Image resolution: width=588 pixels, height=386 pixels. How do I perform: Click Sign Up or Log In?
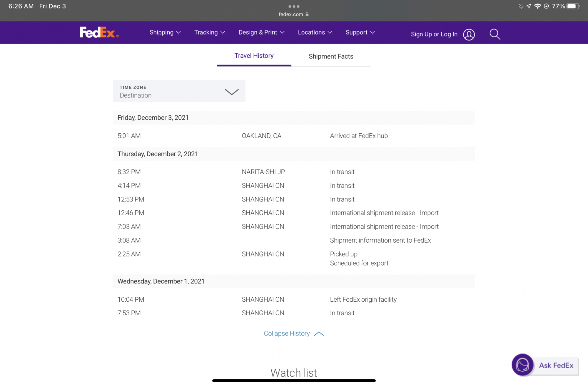point(434,34)
